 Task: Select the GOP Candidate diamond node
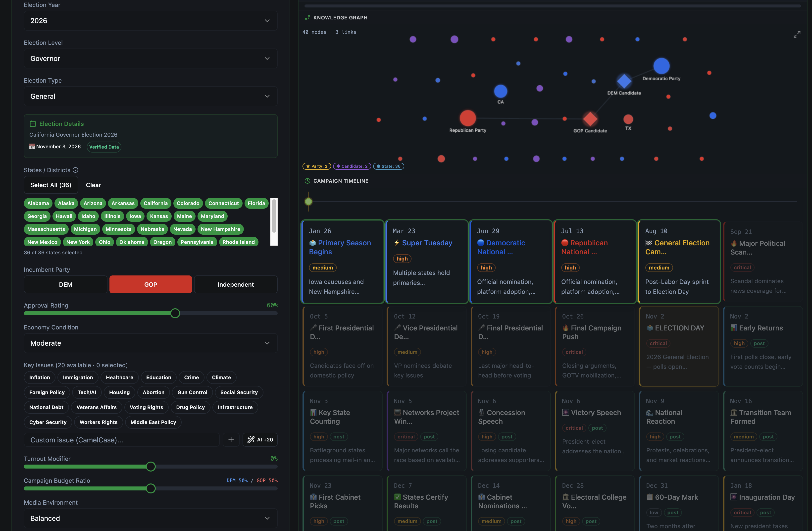pyautogui.click(x=590, y=119)
